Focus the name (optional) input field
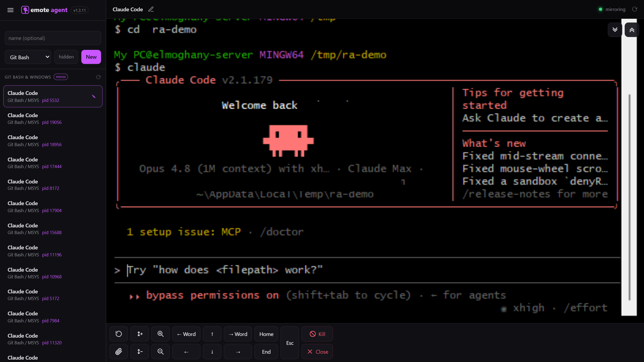644x362 pixels. point(53,38)
